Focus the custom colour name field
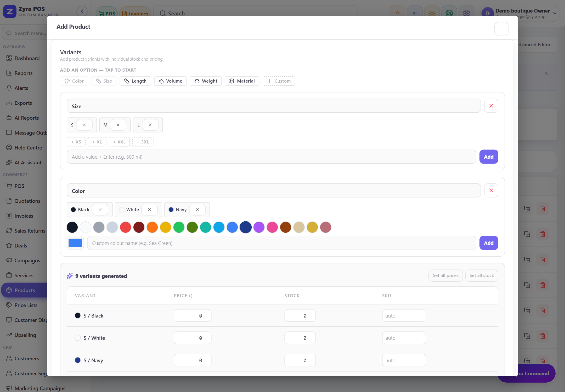This screenshot has height=392, width=565. point(281,243)
